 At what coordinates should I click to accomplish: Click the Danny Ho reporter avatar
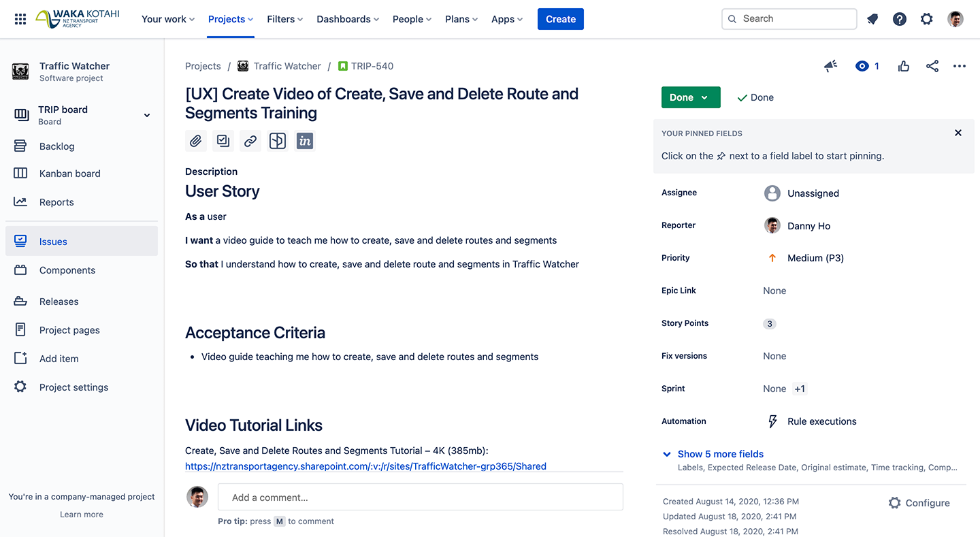(772, 226)
